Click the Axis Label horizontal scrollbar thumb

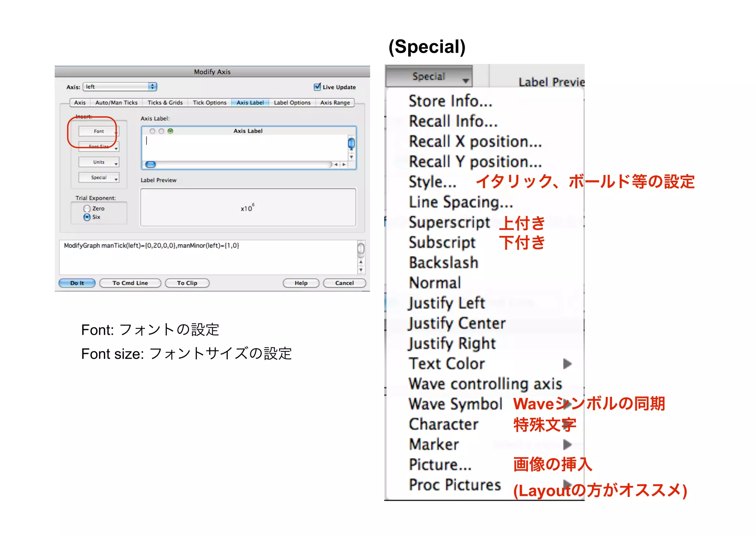point(151,164)
